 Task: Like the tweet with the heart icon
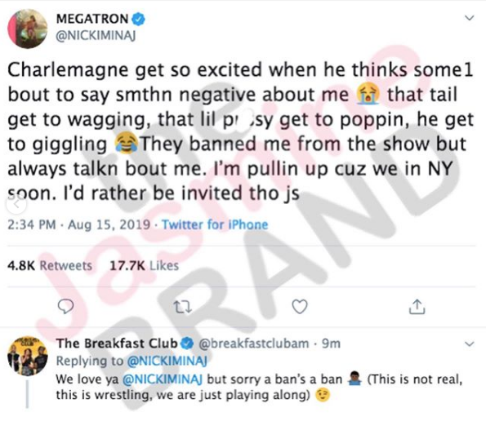coord(300,307)
